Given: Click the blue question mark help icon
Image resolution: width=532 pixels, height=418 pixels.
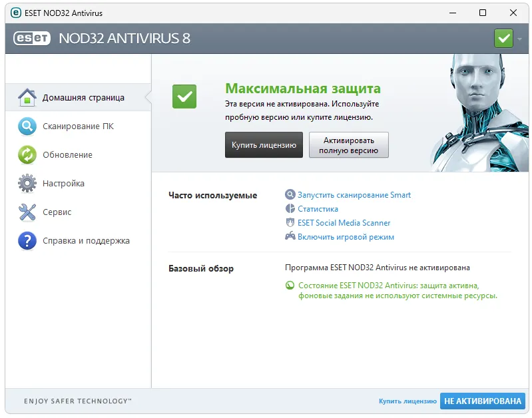Looking at the screenshot, I should [x=27, y=241].
